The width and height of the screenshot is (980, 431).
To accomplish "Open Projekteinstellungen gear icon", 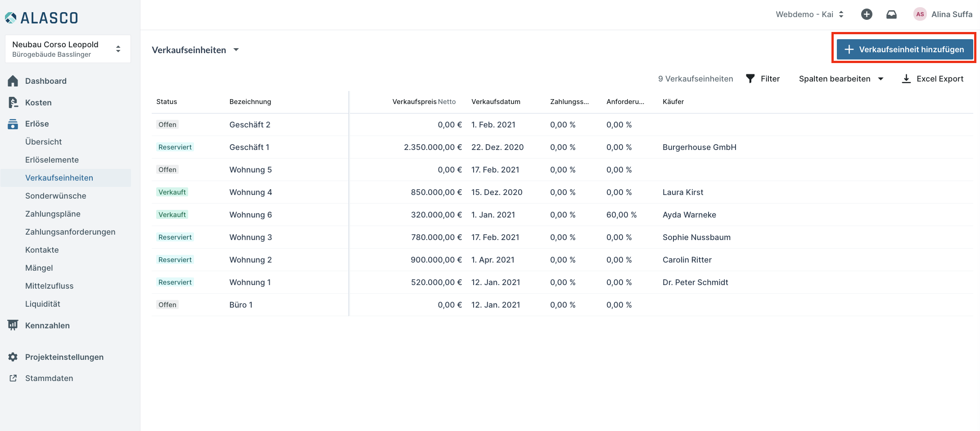I will tap(13, 357).
